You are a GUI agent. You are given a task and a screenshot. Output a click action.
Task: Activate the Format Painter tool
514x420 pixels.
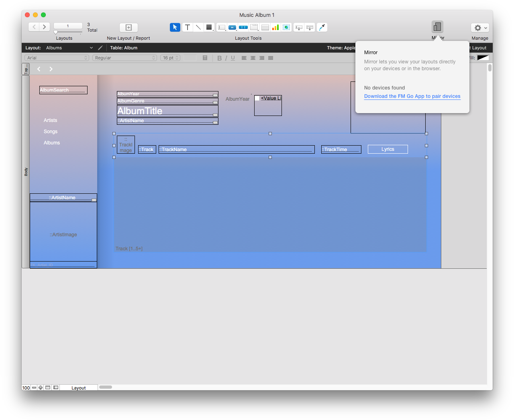tap(322, 27)
